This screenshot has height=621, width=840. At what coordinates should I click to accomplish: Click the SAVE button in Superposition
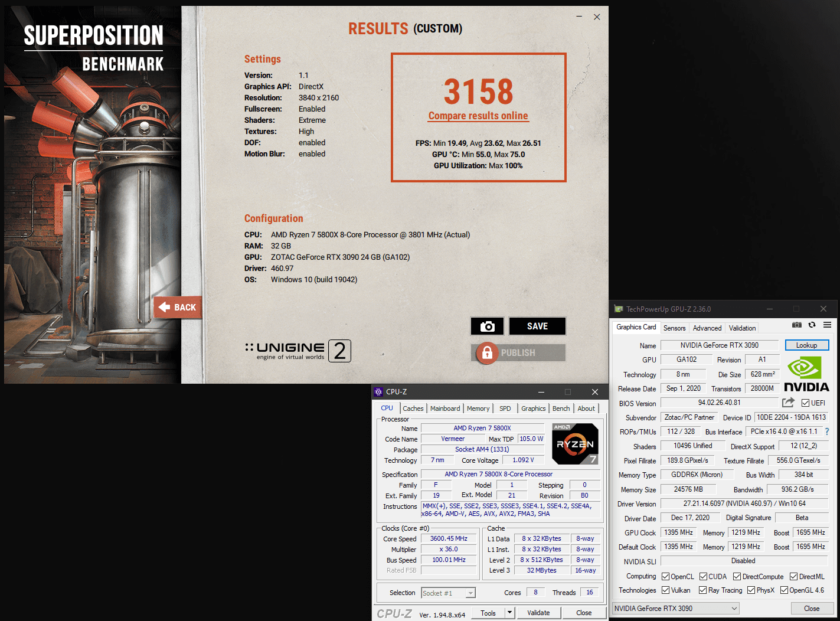[538, 326]
